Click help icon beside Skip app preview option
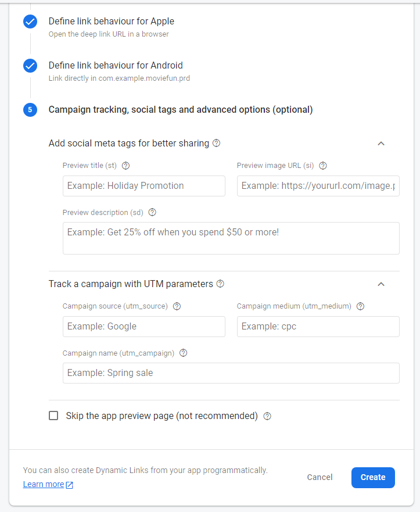The height and width of the screenshot is (512, 420). 267,416
